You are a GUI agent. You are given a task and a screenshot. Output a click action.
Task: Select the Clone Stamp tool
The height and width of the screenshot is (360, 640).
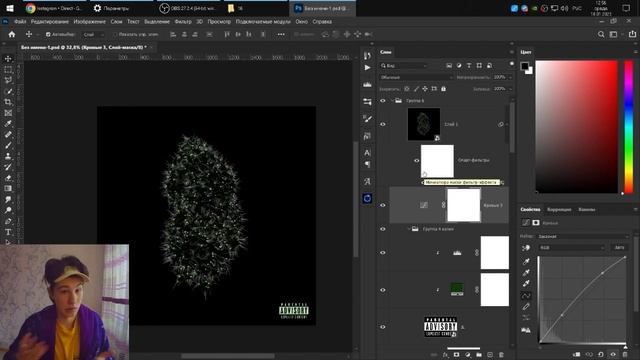click(x=8, y=156)
